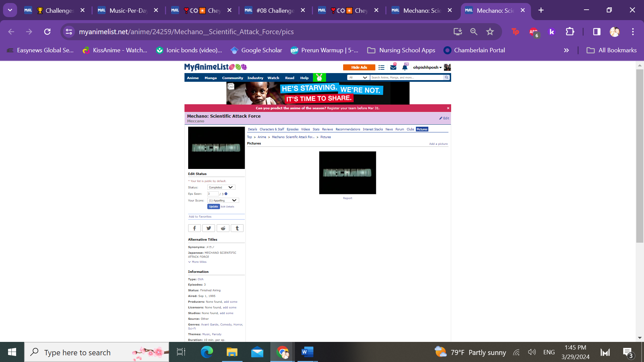Share on Facebook icon

194,228
